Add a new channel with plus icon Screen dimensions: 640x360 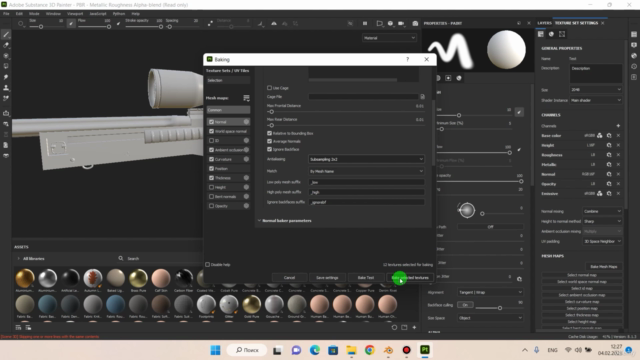point(618,126)
